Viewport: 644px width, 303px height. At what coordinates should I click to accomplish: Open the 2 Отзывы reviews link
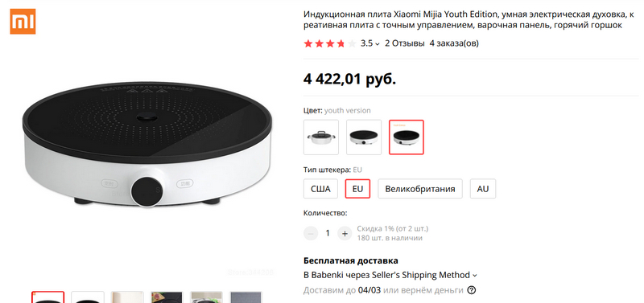tap(405, 43)
